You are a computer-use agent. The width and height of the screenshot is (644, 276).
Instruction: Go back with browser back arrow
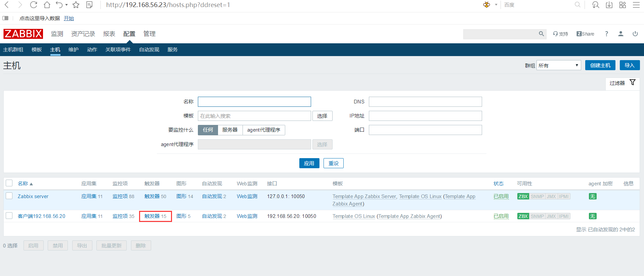6,5
